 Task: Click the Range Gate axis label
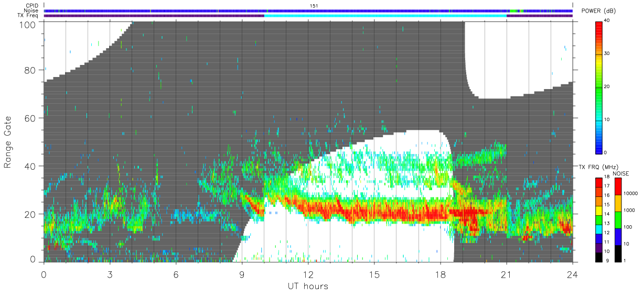click(x=8, y=141)
